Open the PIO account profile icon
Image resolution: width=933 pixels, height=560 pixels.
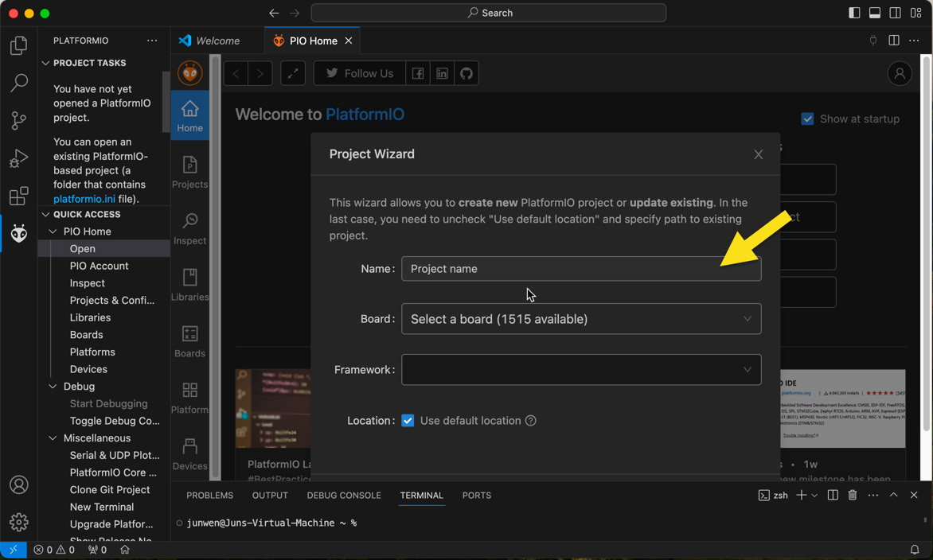pos(900,73)
